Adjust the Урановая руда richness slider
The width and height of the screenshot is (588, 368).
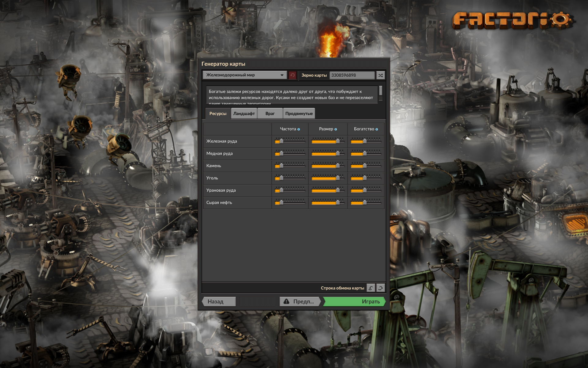click(366, 190)
